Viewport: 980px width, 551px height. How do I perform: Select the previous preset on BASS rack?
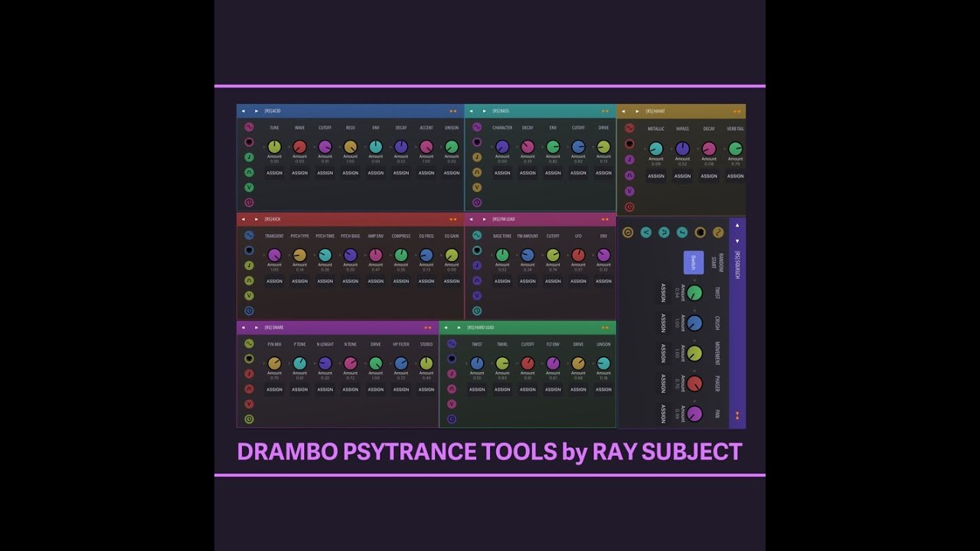pos(472,111)
